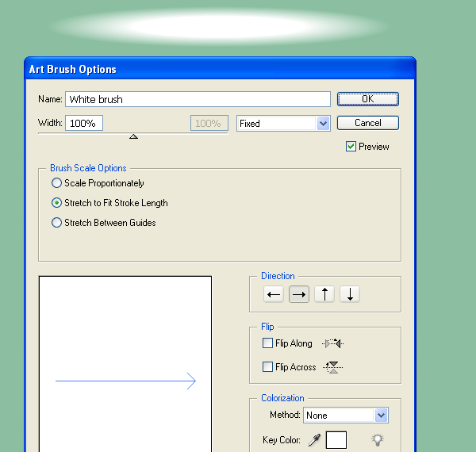Toggle the Preview checkbox

[x=351, y=147]
